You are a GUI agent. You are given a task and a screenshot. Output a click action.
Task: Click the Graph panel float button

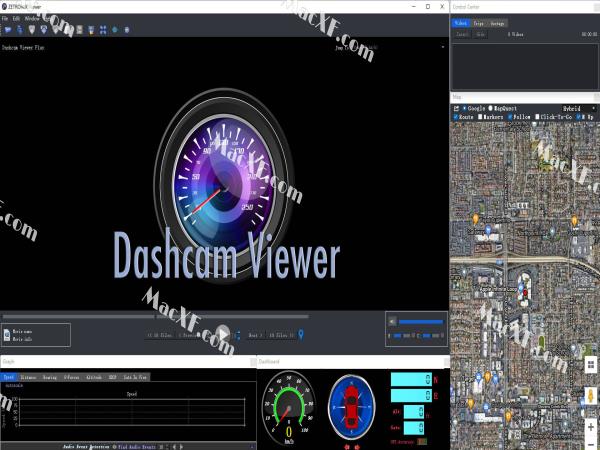253,362
